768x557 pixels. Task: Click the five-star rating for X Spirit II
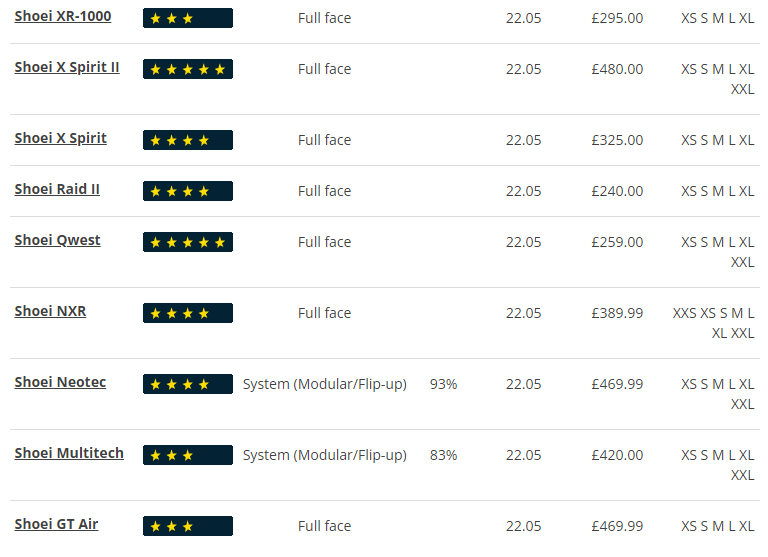(x=188, y=69)
